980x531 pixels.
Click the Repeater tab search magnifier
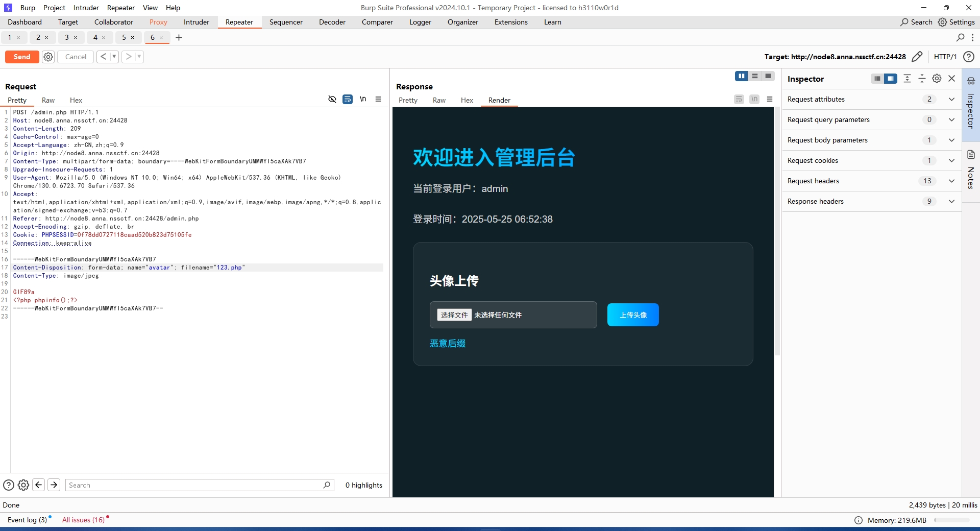pyautogui.click(x=960, y=37)
